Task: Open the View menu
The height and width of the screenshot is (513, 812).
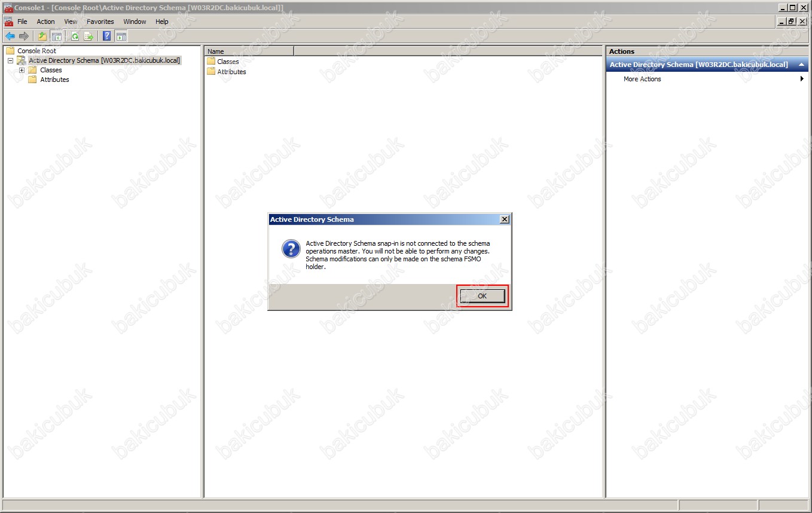Action: [x=71, y=22]
